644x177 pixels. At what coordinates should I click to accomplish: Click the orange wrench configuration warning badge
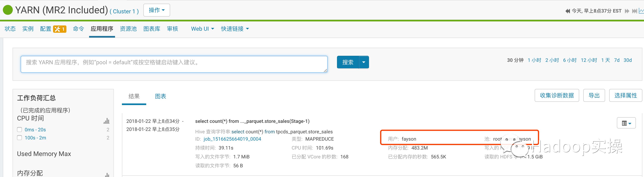[60, 29]
